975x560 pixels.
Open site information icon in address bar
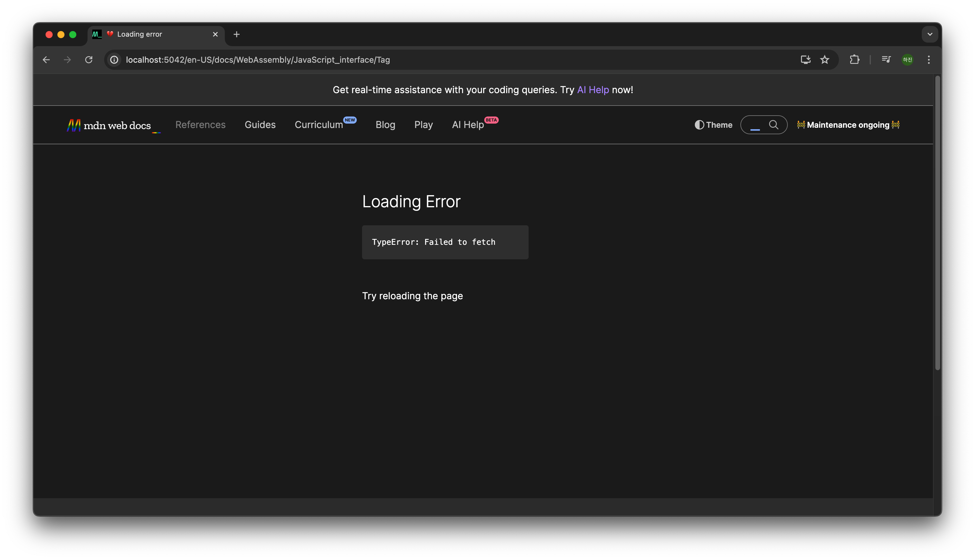pyautogui.click(x=114, y=60)
